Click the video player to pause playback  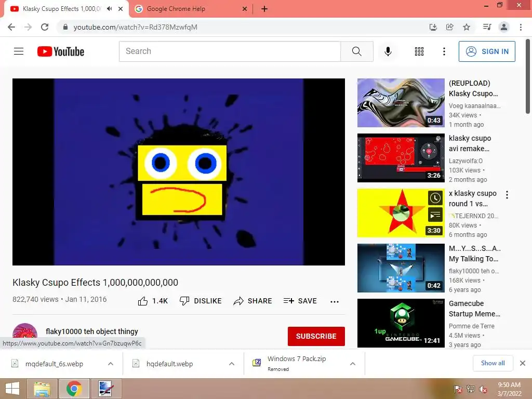coord(179,171)
